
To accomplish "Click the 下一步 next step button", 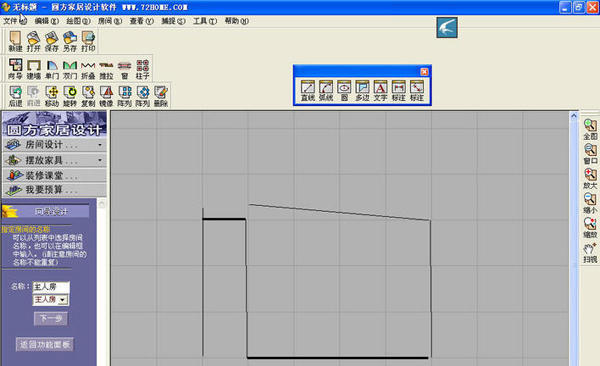I will point(51,318).
